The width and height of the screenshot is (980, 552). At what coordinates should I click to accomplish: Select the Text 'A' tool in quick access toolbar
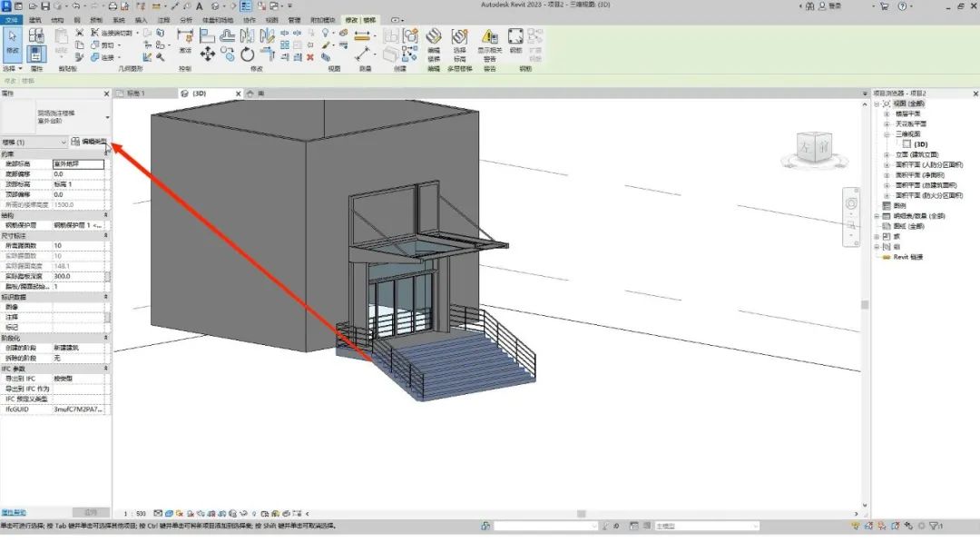(200, 6)
